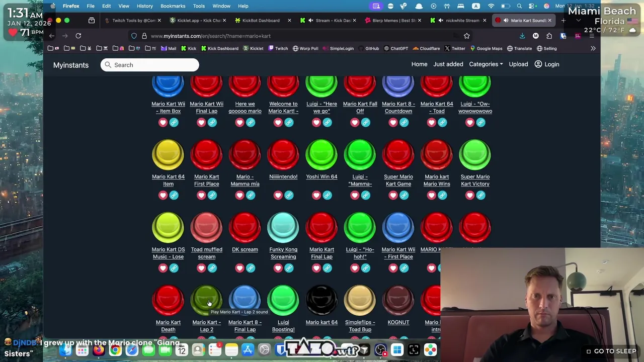Open the Twitch bookmark
The height and width of the screenshot is (362, 644).
(278, 48)
